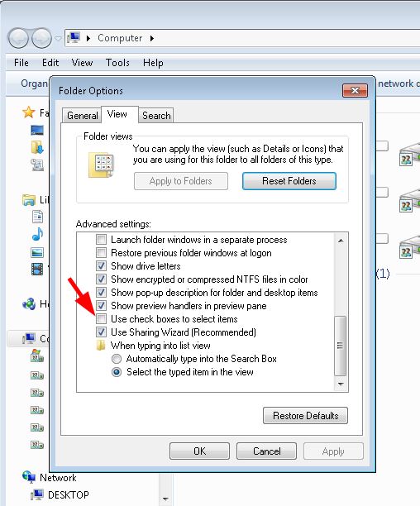The height and width of the screenshot is (506, 420).
Task: Select Network in the navigation pane
Action: click(58, 477)
